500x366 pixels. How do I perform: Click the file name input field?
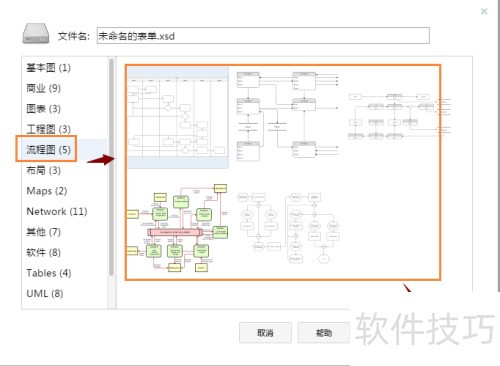[263, 36]
